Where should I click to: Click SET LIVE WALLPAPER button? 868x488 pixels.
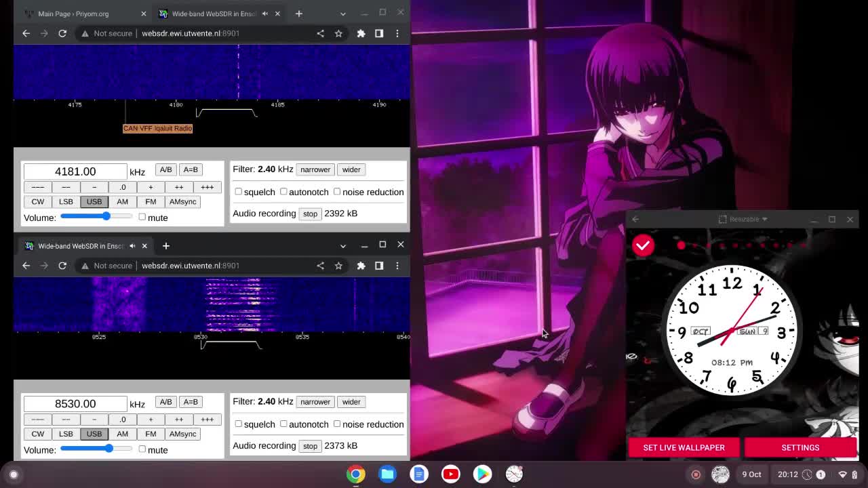684,447
